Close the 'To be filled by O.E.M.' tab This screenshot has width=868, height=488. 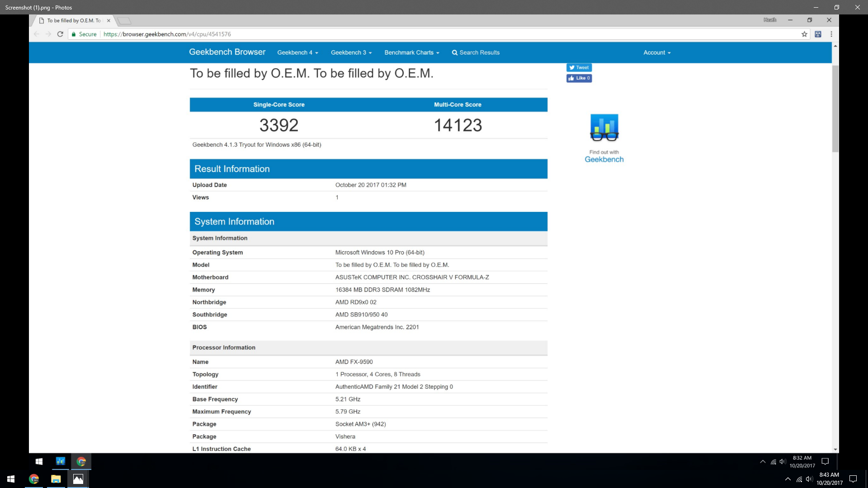108,20
